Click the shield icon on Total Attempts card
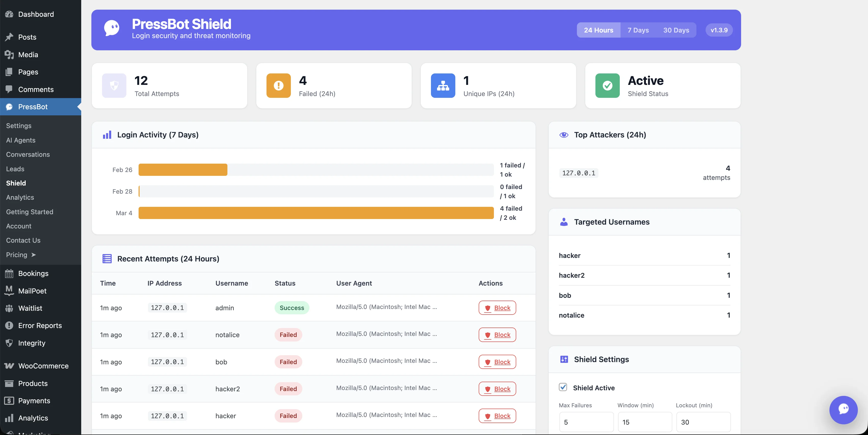 (114, 86)
